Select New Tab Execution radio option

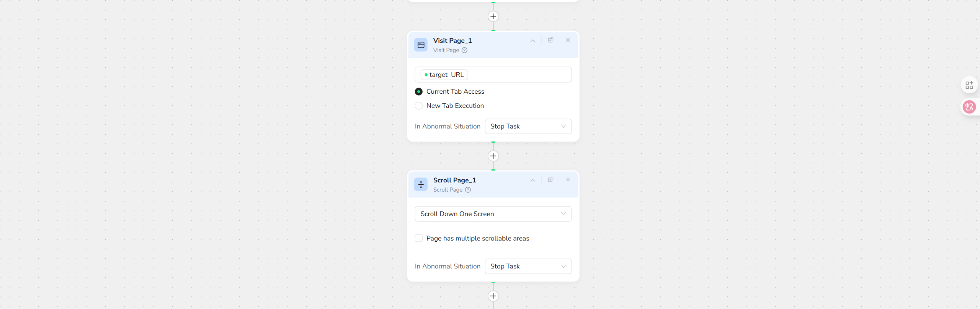point(419,106)
